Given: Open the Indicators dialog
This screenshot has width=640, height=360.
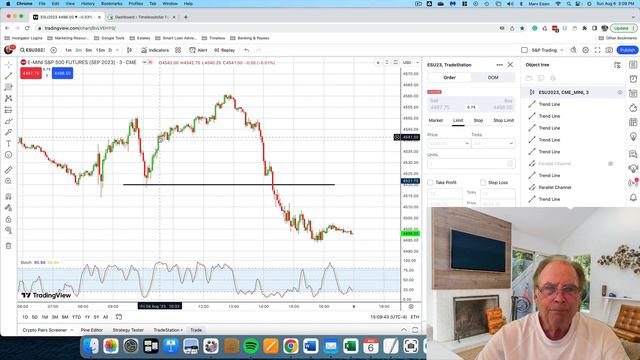Looking at the screenshot, I should 155,50.
